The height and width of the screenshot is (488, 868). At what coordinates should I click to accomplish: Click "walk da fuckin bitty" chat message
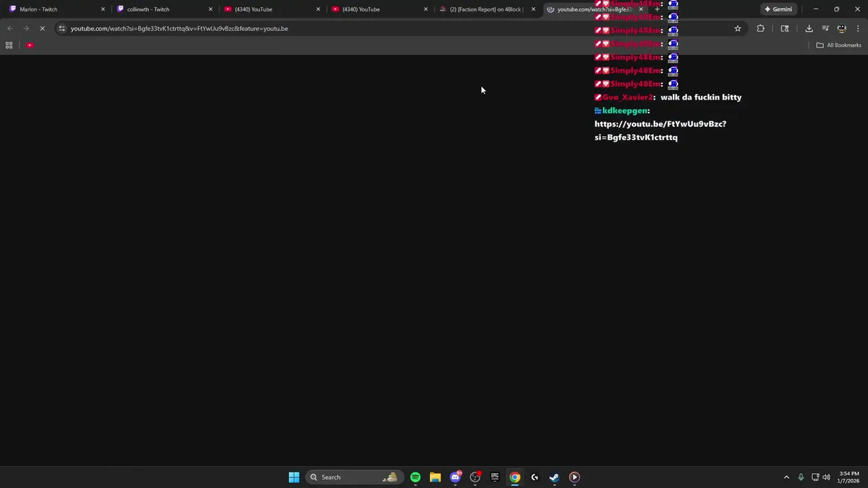click(701, 98)
